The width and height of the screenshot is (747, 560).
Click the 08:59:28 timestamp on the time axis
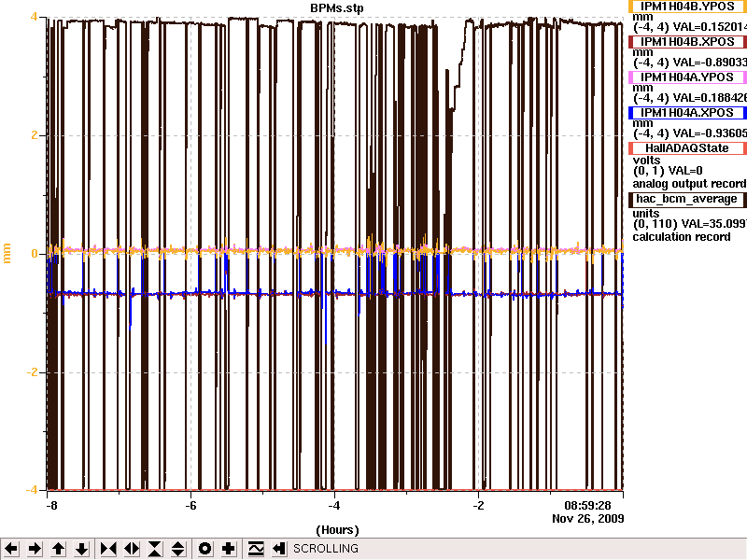click(587, 506)
